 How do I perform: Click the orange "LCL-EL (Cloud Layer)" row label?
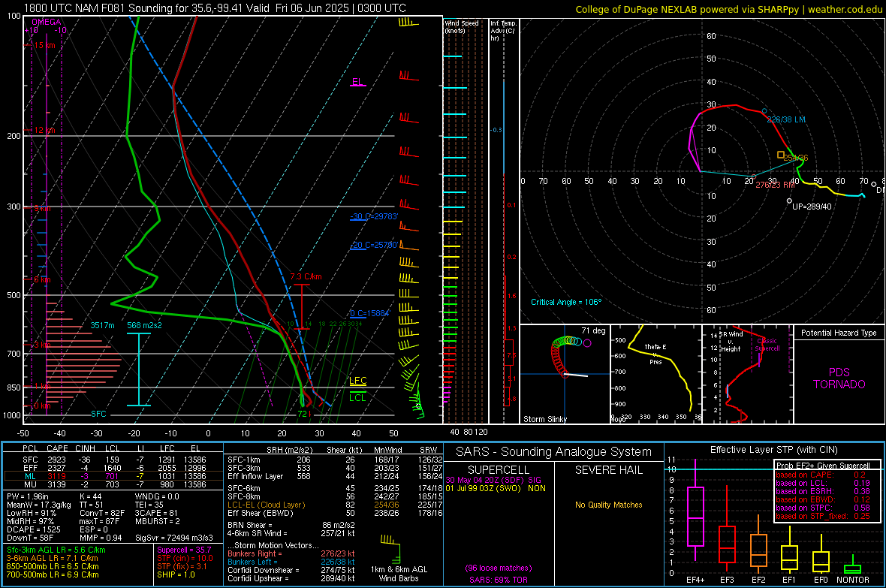click(266, 505)
